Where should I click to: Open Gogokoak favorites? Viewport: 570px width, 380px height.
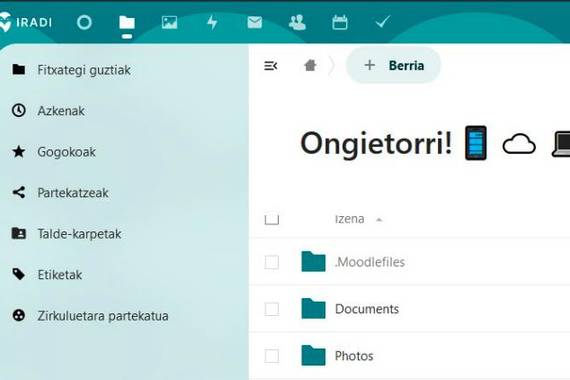pos(67,152)
